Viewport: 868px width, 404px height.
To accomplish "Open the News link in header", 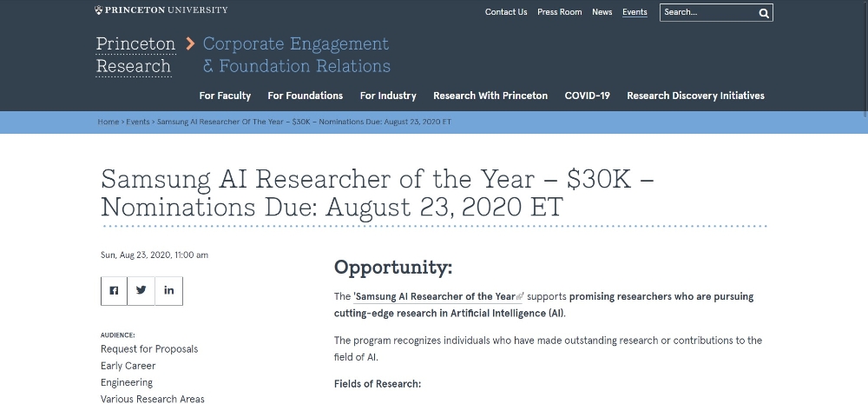I will click(602, 12).
